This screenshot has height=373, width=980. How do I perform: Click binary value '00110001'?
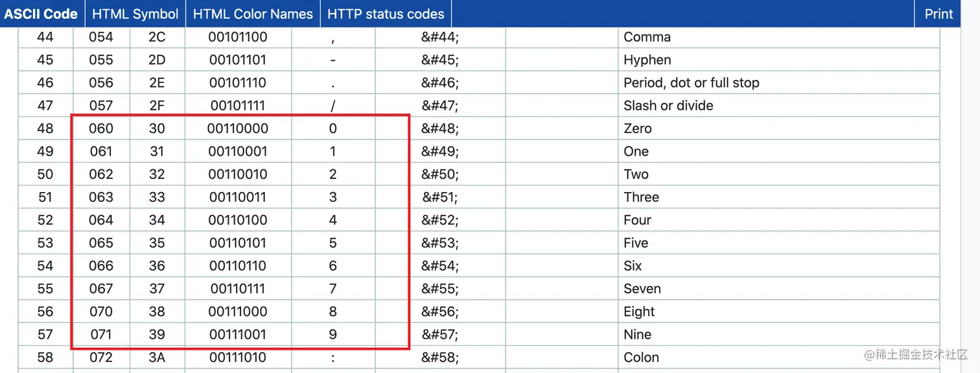[x=238, y=151]
